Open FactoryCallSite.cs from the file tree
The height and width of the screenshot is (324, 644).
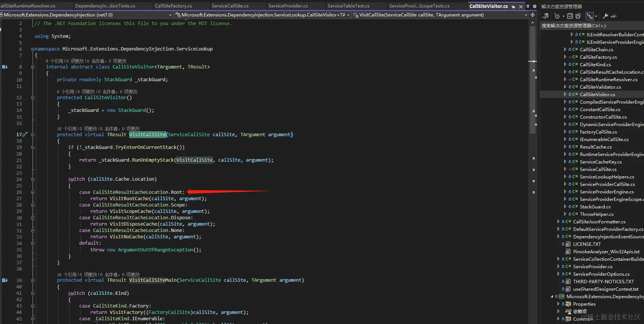(598, 132)
